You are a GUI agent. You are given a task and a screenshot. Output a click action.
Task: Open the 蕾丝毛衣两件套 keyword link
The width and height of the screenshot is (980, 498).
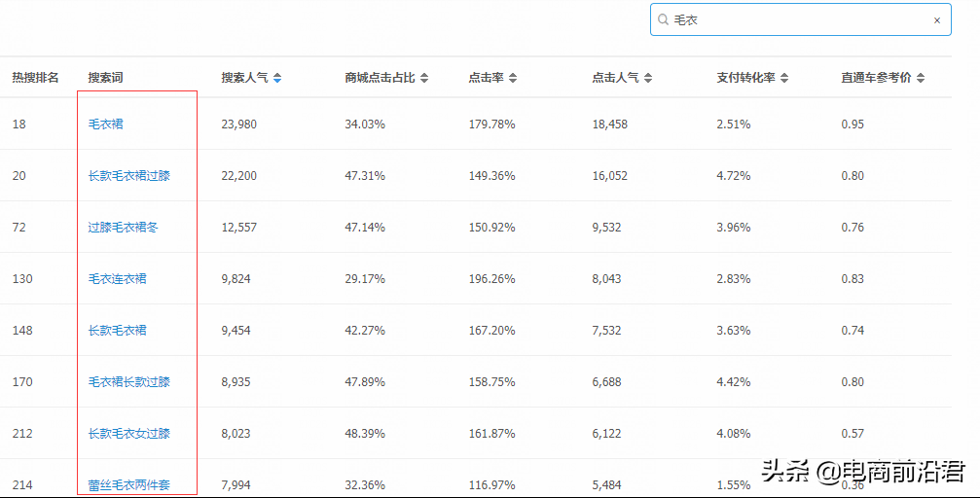129,485
